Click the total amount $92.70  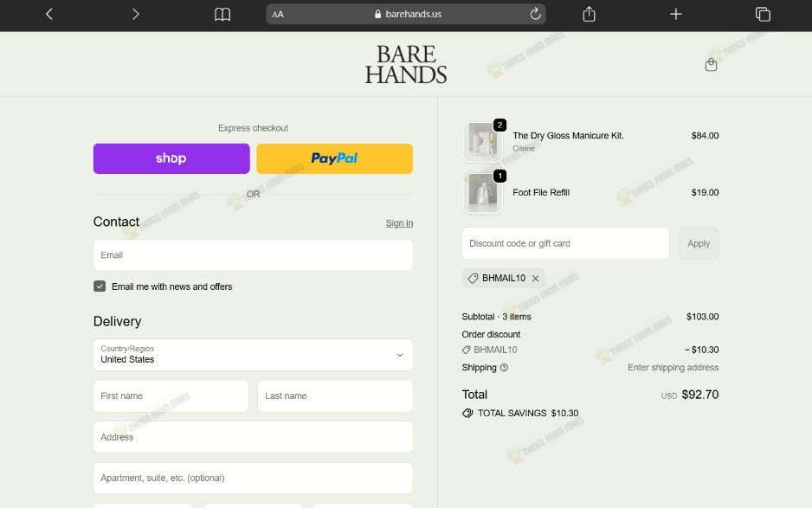(700, 395)
